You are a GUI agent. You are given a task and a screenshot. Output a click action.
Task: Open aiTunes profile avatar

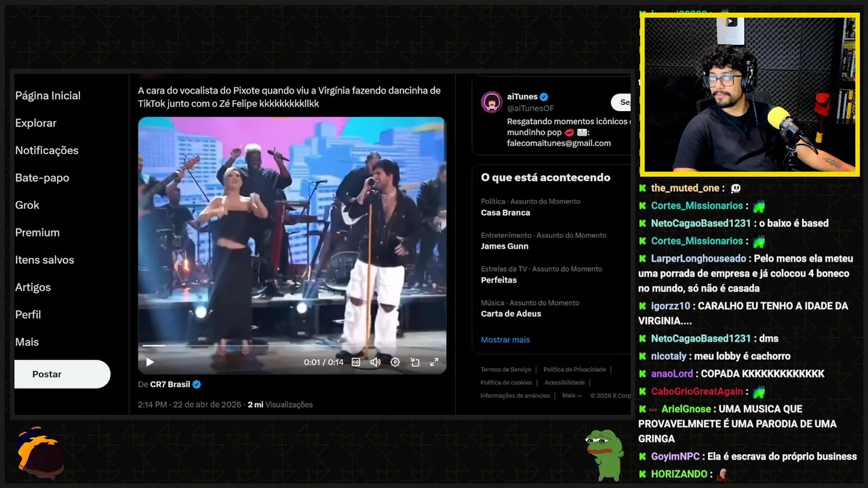click(491, 102)
